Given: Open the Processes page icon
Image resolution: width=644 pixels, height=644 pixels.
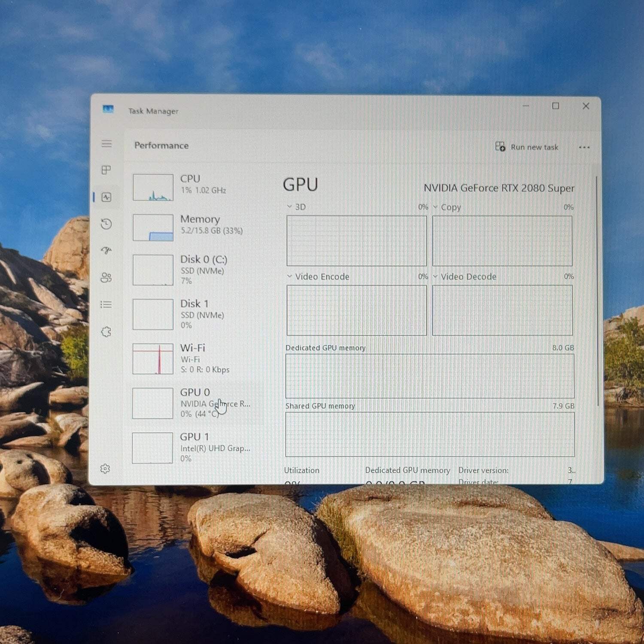Looking at the screenshot, I should point(106,170).
